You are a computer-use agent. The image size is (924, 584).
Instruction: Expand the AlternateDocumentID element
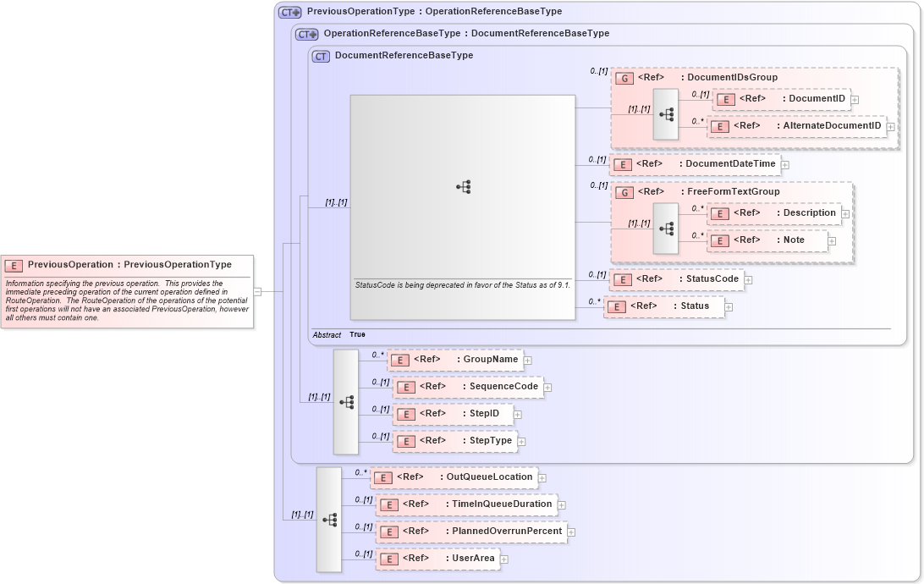pos(890,126)
